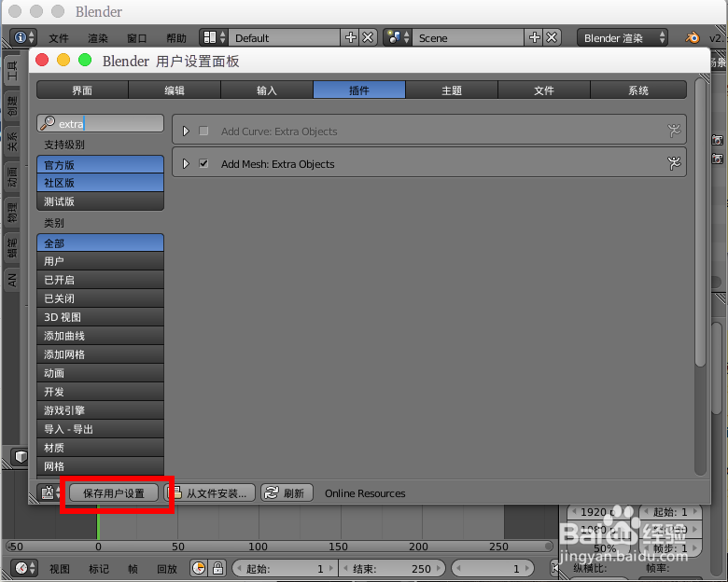Click the 从文件安装 button
Screen dimensions: 728x582
coord(210,492)
